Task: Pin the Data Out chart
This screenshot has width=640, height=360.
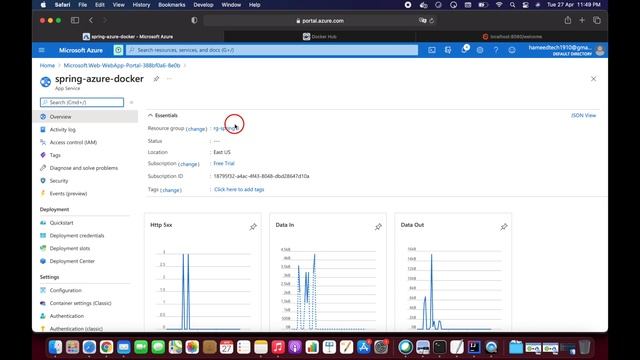Action: pos(504,227)
